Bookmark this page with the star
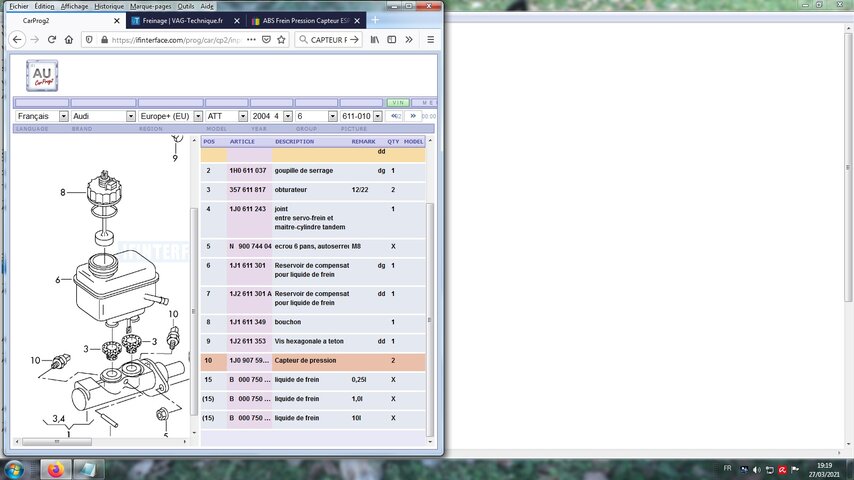This screenshot has height=480, width=854. pos(281,40)
